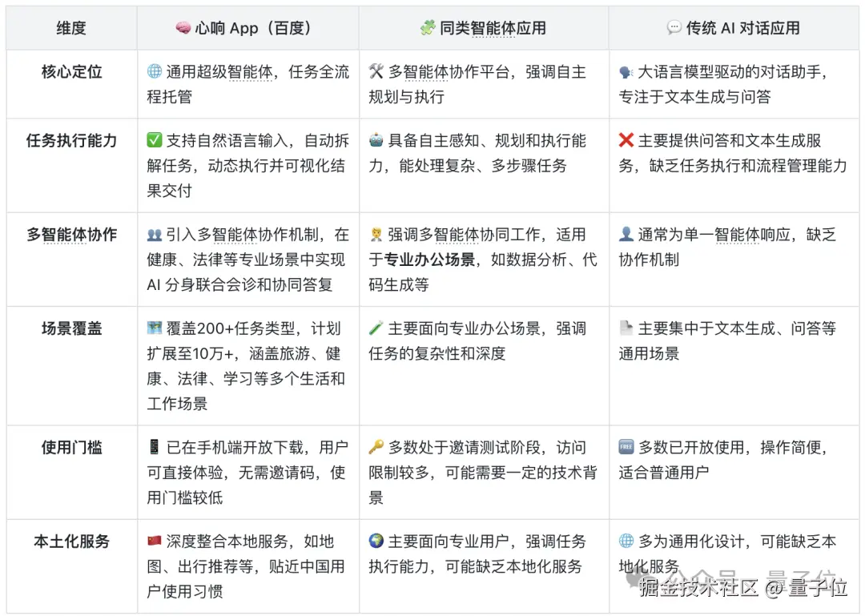Viewport: 865px width, 616px height.
Task: Click the map icon before 覆盖200+任务类型
Action: (155, 328)
